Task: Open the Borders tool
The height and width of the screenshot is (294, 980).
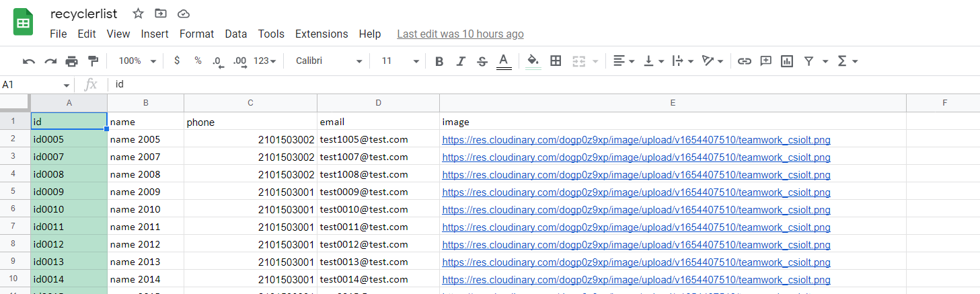Action: click(x=556, y=61)
